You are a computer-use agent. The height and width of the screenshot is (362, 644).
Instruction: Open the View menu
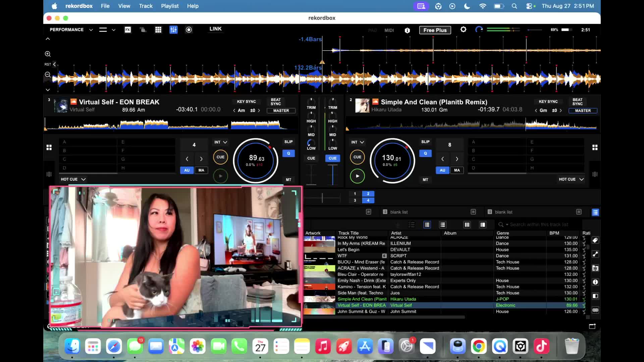pos(124,6)
